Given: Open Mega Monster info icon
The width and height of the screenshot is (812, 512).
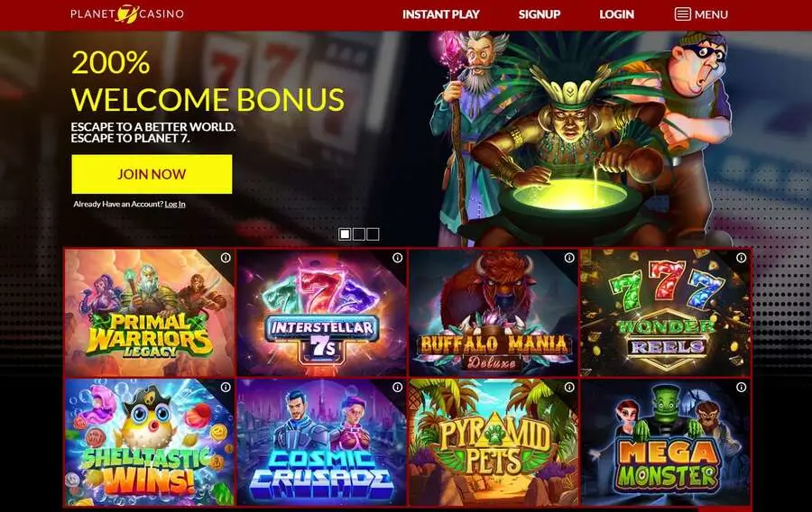Looking at the screenshot, I should [741, 387].
